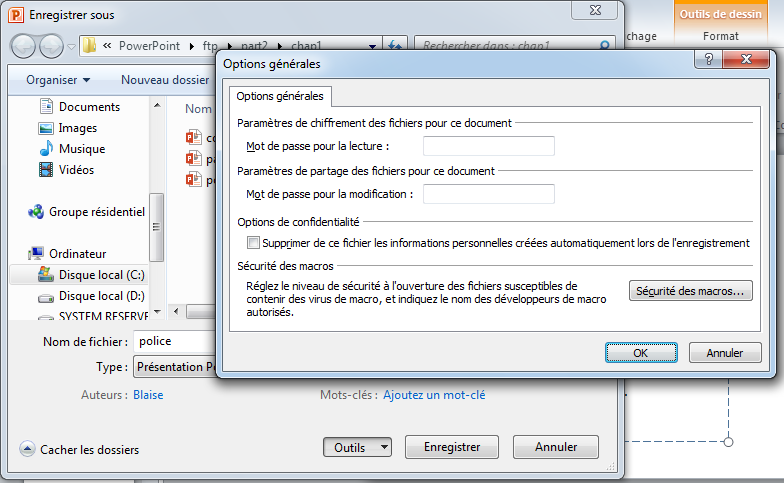Click the refresh button beside address bar
Image resolution: width=784 pixels, height=483 pixels.
395,46
